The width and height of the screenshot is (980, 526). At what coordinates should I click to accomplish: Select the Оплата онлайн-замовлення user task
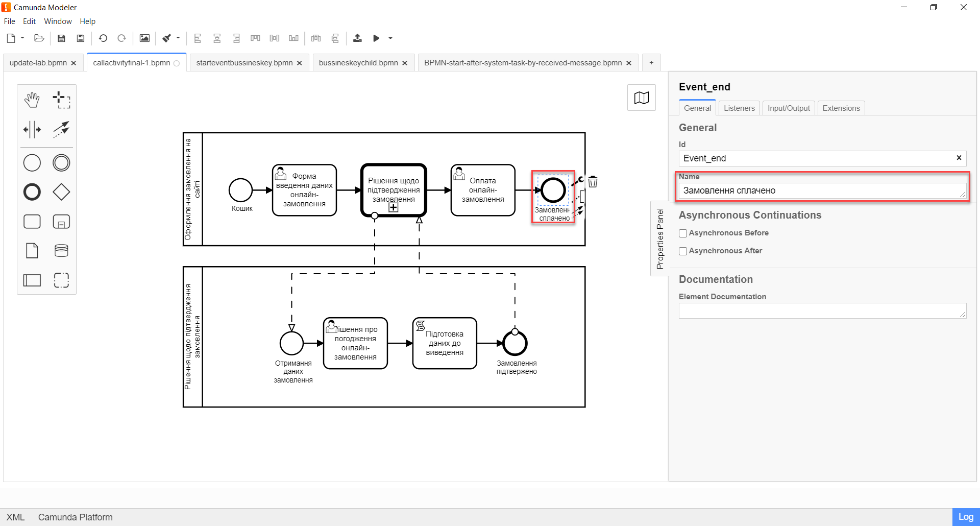click(483, 190)
